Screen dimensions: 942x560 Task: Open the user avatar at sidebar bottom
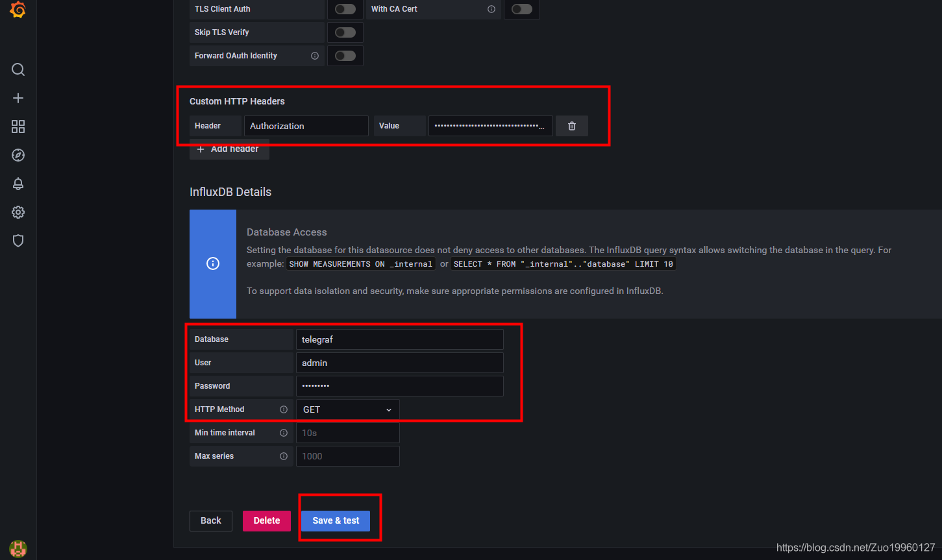point(18,548)
